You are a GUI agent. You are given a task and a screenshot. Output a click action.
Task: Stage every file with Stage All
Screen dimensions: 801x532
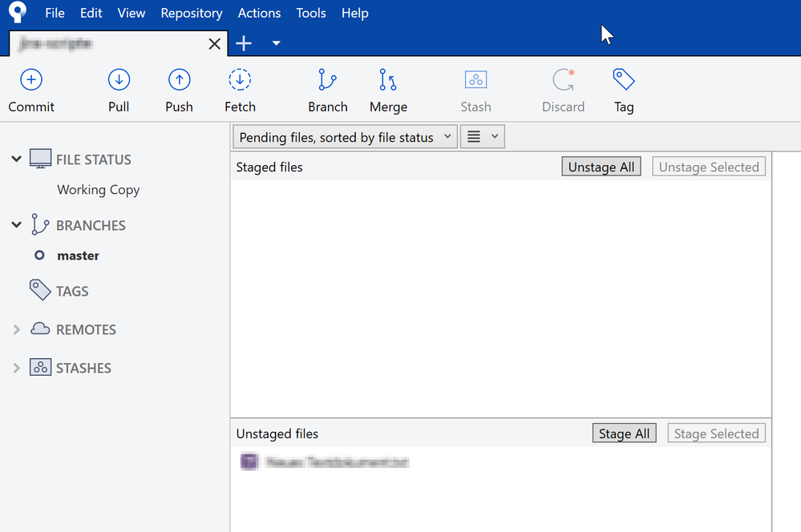point(624,433)
